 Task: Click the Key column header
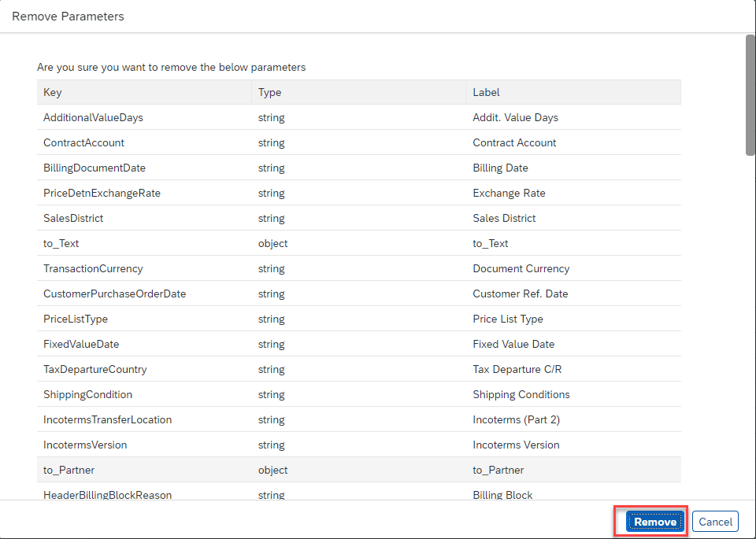pyautogui.click(x=53, y=92)
